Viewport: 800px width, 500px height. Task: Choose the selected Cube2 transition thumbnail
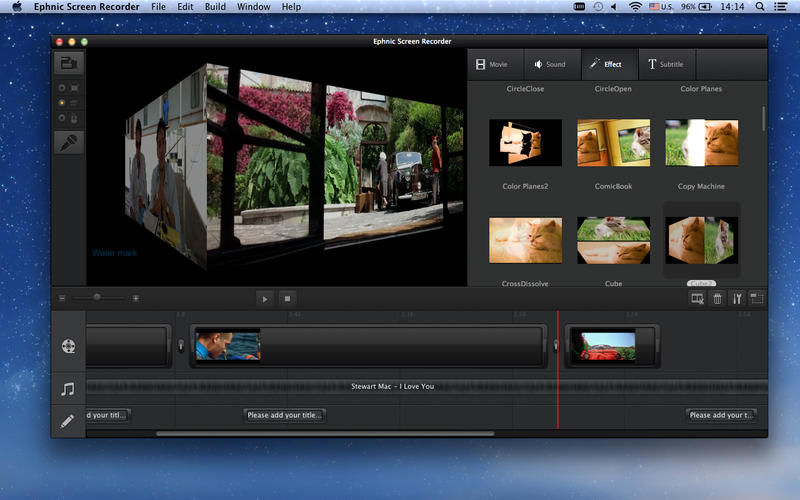[x=702, y=240]
